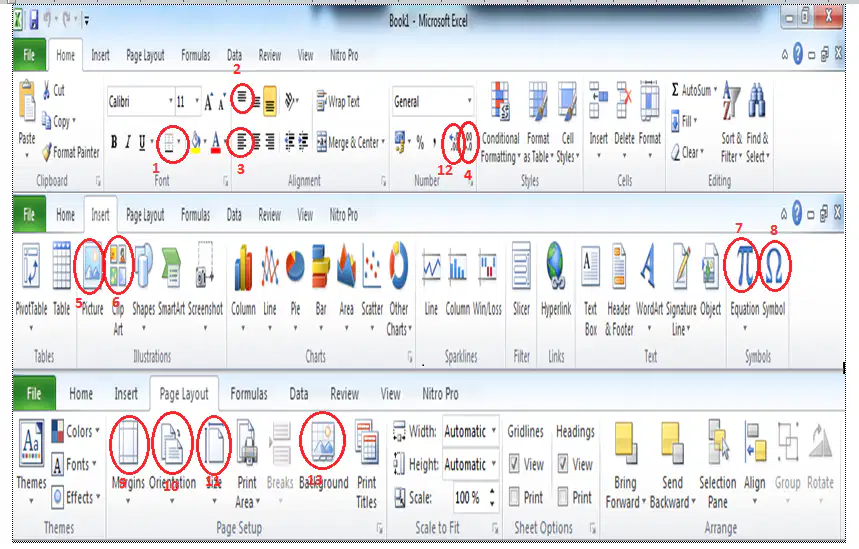Click Merge & Center
The width and height of the screenshot is (859, 549).
pos(351,142)
